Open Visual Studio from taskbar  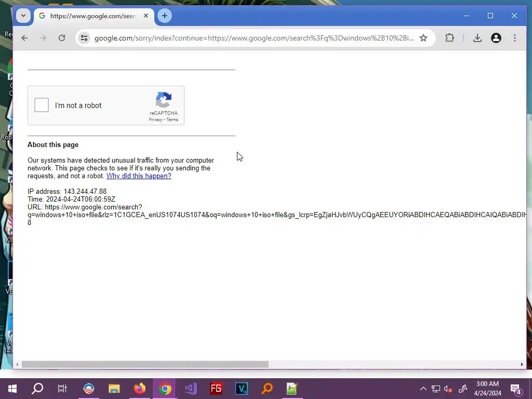click(x=190, y=389)
